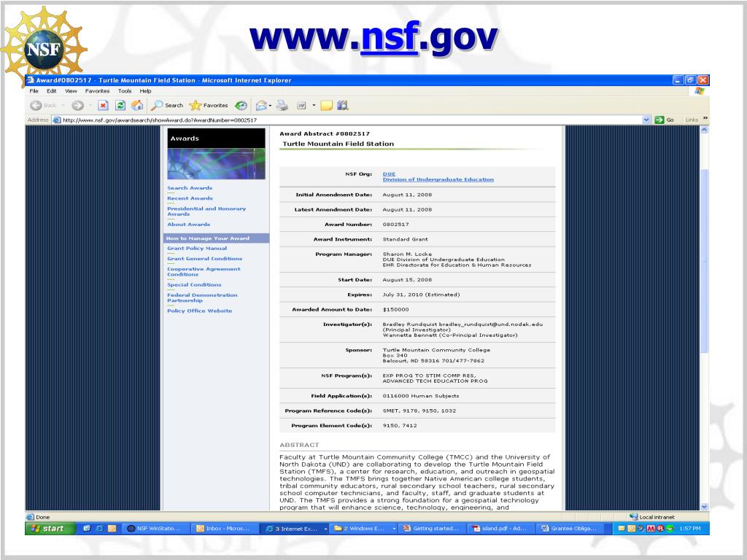Open the 3 Internet Explorer taskbar group
This screenshot has height=560, width=747.
(295, 528)
